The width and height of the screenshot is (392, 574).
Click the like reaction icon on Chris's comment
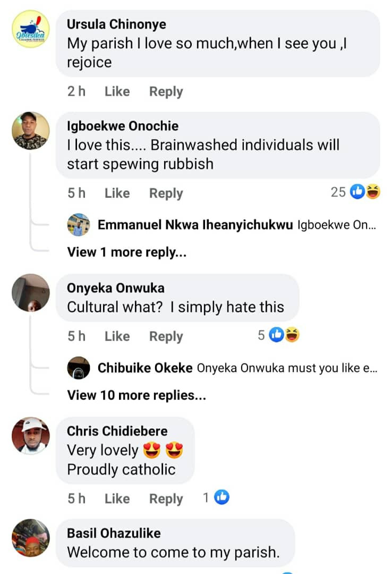(222, 497)
